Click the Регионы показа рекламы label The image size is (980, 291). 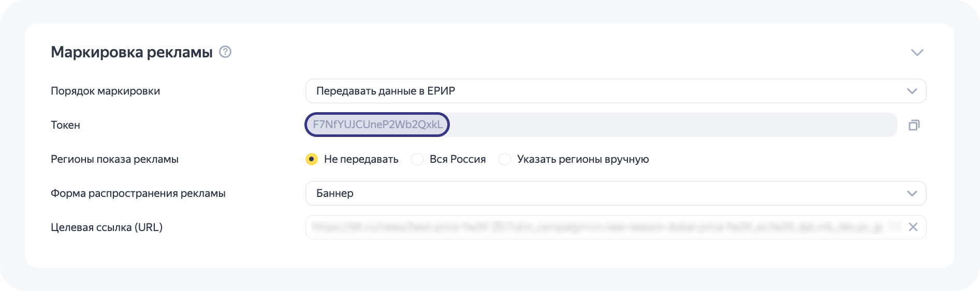pos(114,159)
